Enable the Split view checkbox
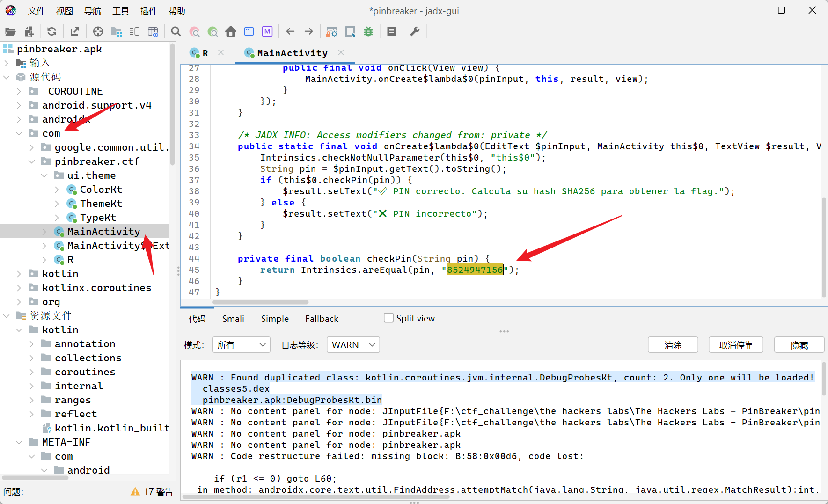This screenshot has width=828, height=504. coord(388,318)
